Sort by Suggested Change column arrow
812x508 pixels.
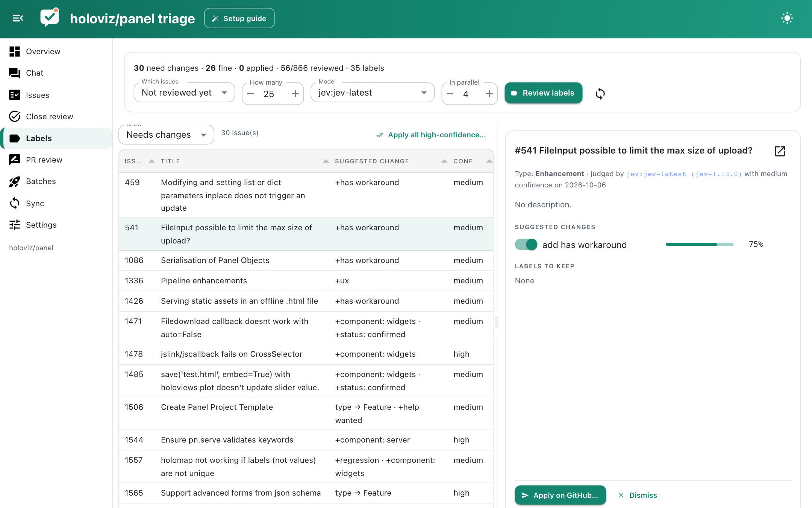pyautogui.click(x=444, y=161)
